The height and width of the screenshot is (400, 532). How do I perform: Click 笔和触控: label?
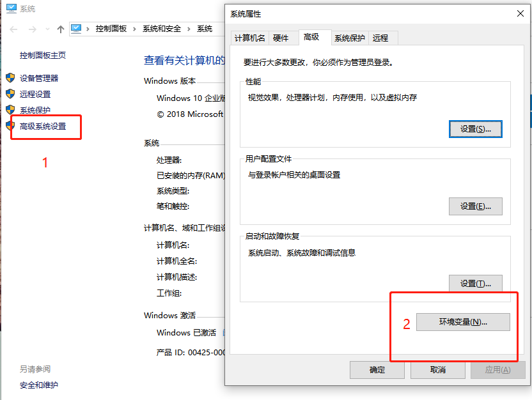[x=173, y=206]
